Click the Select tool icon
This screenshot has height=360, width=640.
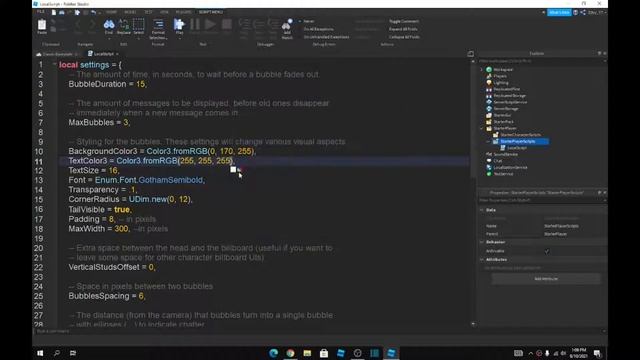[139, 24]
